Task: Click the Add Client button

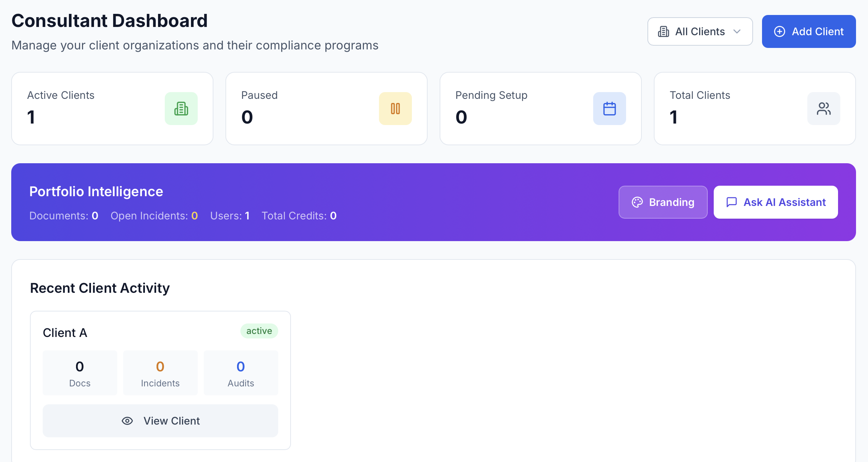Action: pyautogui.click(x=808, y=31)
